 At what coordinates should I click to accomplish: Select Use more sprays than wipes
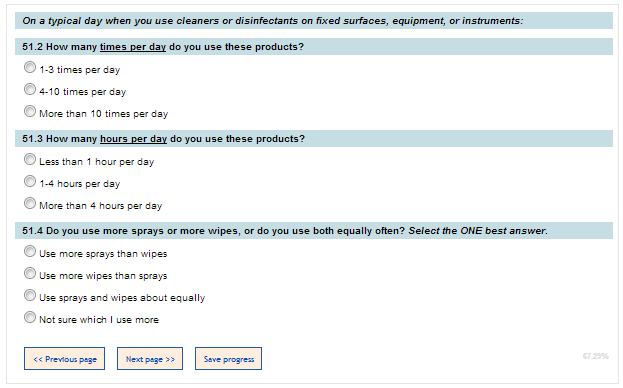point(30,251)
